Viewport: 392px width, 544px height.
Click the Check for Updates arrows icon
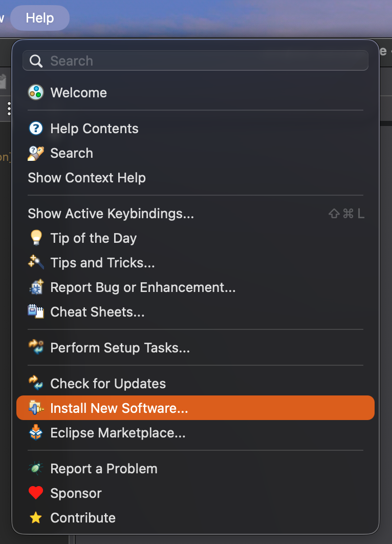pos(36,383)
